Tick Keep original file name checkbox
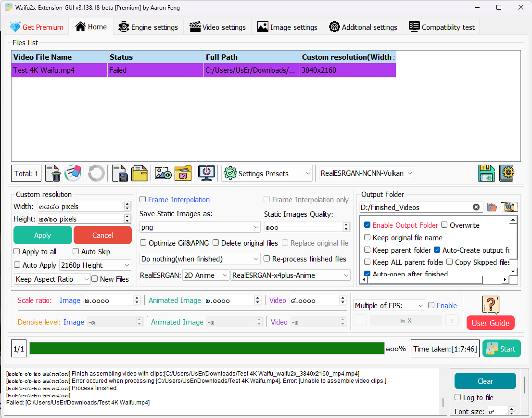This screenshot has height=418, width=532. pos(367,237)
